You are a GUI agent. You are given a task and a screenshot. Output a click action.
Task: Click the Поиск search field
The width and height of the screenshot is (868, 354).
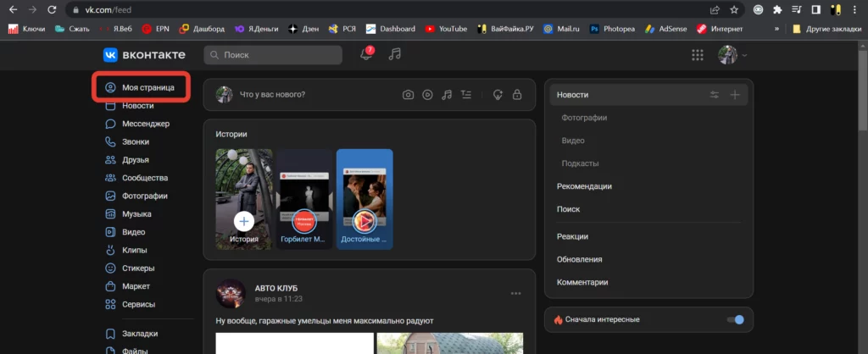pos(273,55)
